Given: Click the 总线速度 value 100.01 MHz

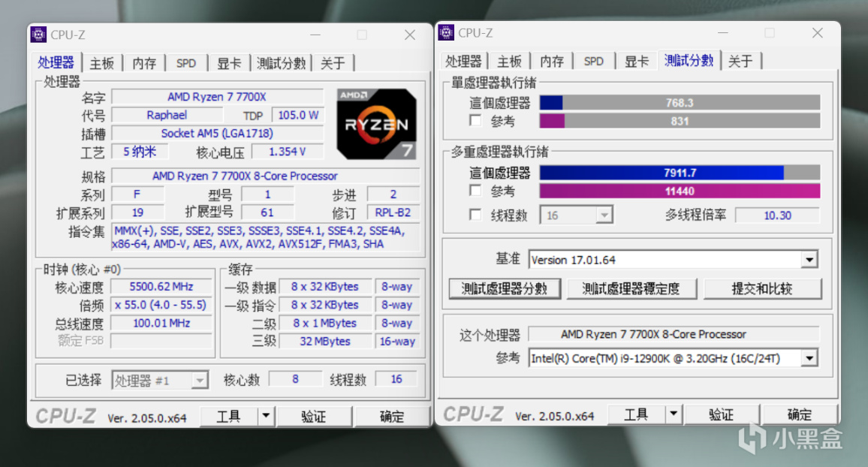Looking at the screenshot, I should coord(161,323).
